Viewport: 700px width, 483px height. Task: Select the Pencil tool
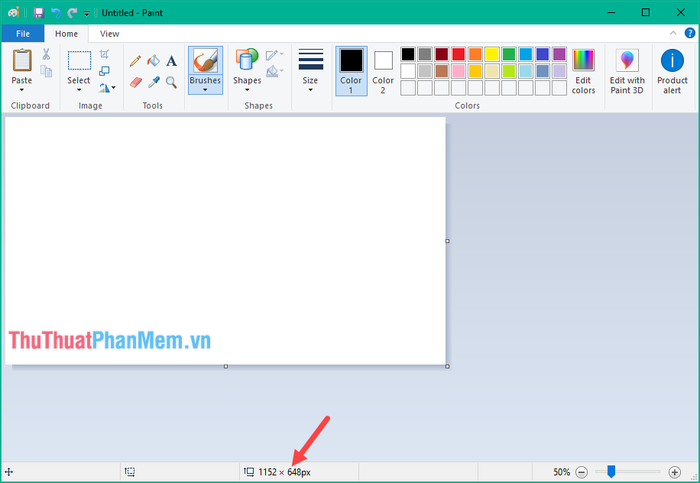pos(136,61)
